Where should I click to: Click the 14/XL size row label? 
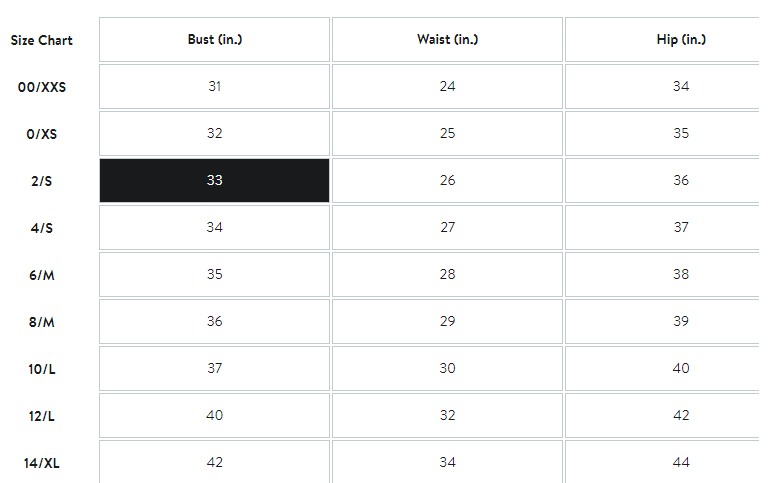(x=42, y=463)
